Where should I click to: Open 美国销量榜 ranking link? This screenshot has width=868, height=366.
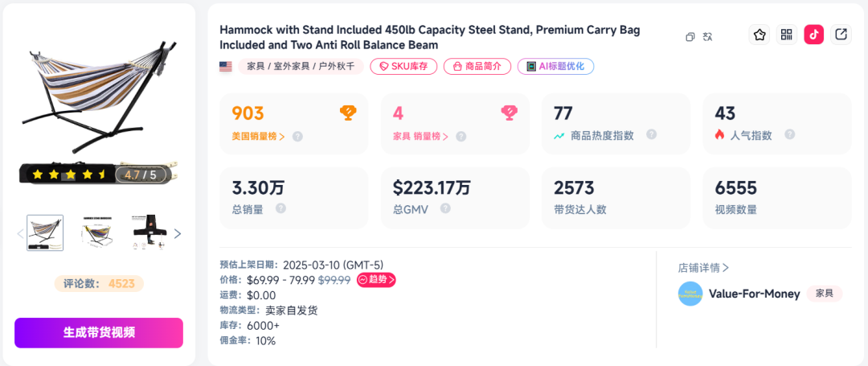click(x=259, y=136)
